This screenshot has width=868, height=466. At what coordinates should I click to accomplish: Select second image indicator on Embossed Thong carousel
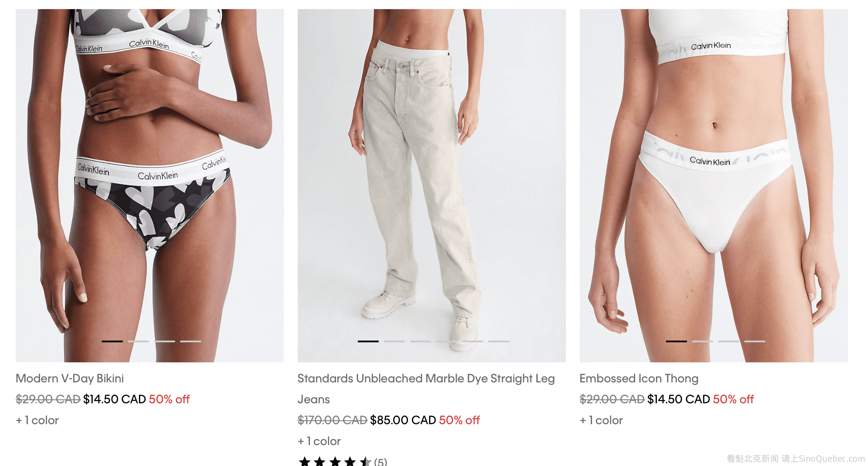[703, 341]
